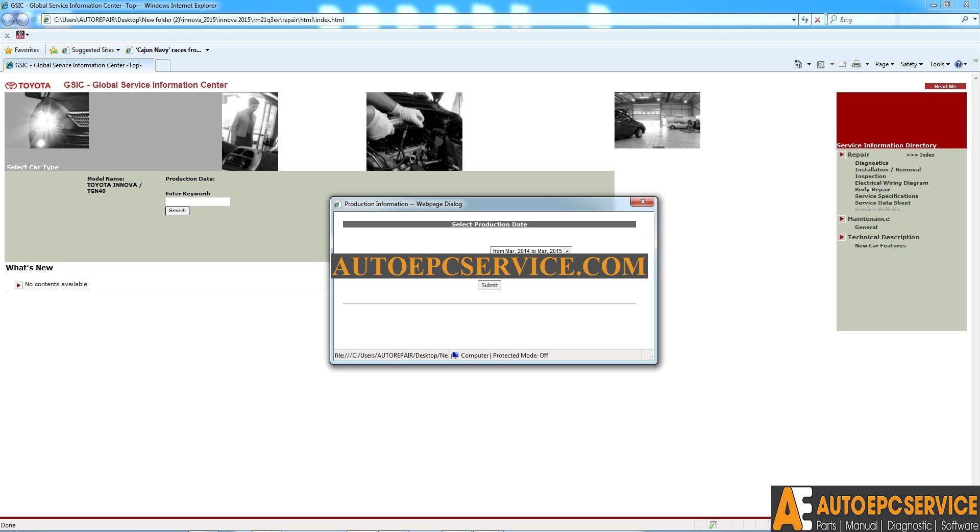Open the Tools menu
Screen dimensions: 980x532
[x=939, y=64]
